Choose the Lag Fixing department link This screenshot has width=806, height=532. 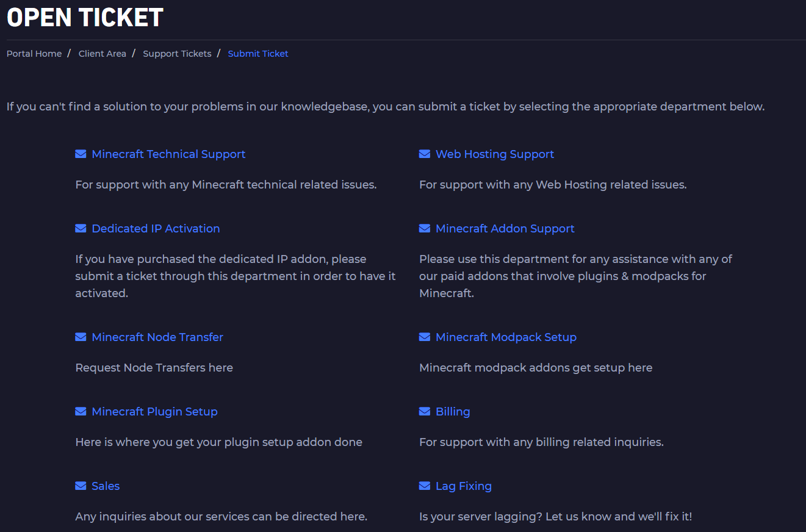tap(464, 486)
